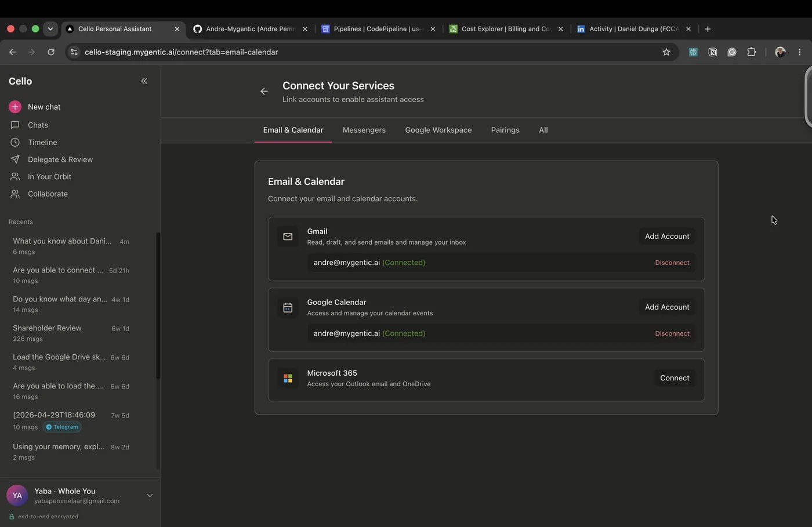Screen dimensions: 812x527
Task: Click the Gmail envelope icon
Action: click(x=288, y=237)
